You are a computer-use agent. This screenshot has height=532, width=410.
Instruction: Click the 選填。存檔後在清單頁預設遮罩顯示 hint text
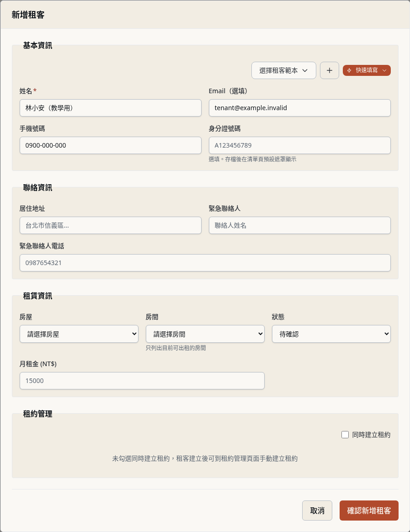pyautogui.click(x=252, y=159)
